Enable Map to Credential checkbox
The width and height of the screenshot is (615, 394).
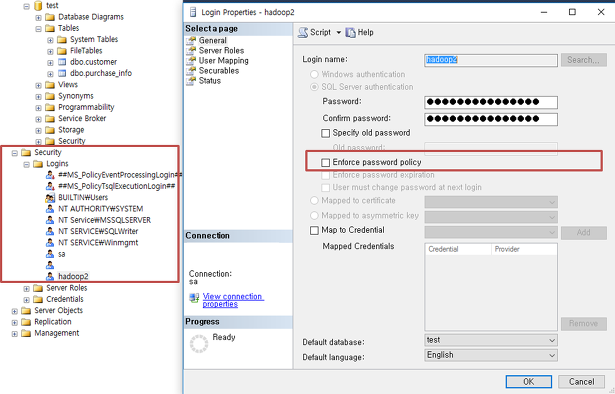(314, 231)
